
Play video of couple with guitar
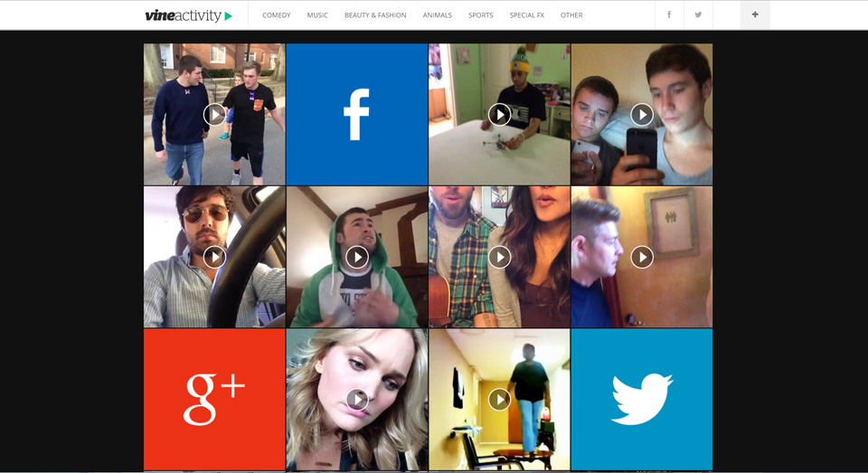coord(499,257)
